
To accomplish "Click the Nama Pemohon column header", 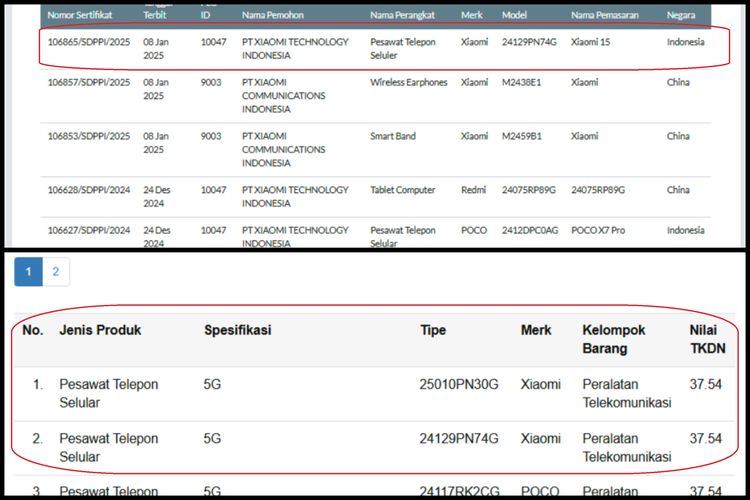I will 273,15.
